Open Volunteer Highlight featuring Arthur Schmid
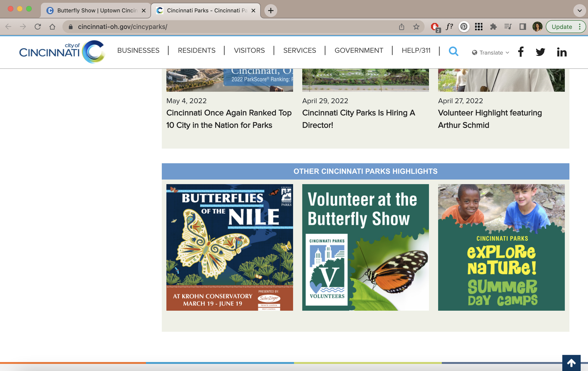The image size is (588, 371). pyautogui.click(x=490, y=119)
